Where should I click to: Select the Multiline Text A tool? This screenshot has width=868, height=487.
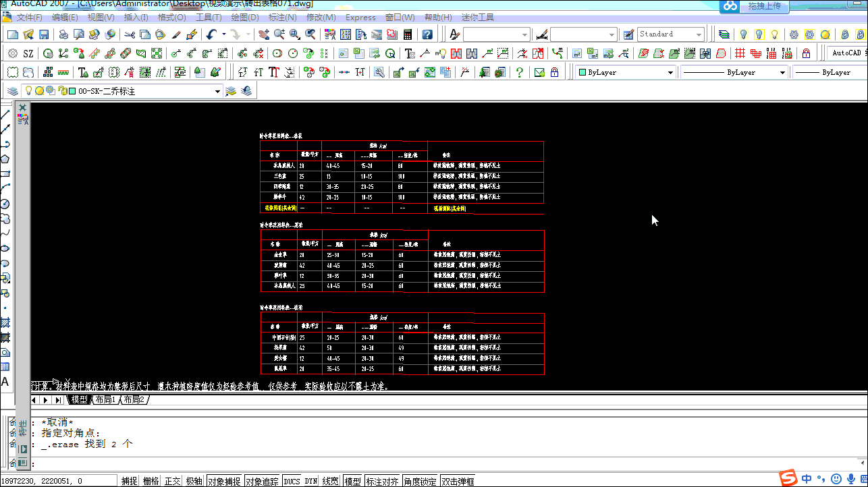pyautogui.click(x=5, y=382)
